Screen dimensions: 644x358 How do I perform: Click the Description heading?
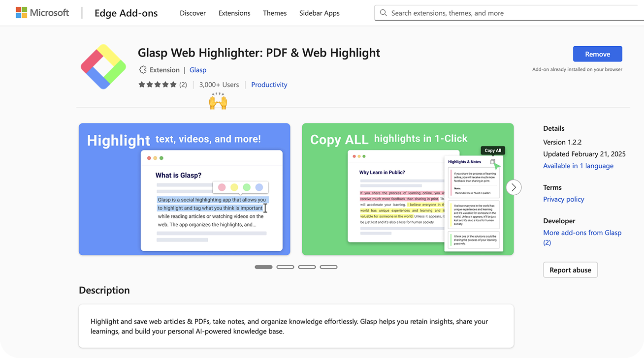click(x=104, y=290)
